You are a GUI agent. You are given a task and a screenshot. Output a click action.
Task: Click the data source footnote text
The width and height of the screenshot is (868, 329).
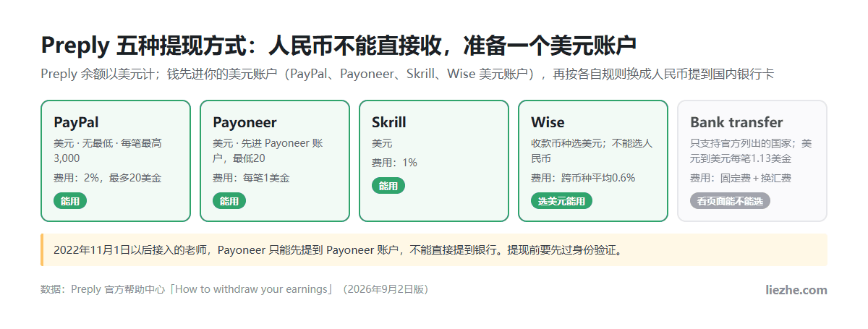click(x=237, y=289)
